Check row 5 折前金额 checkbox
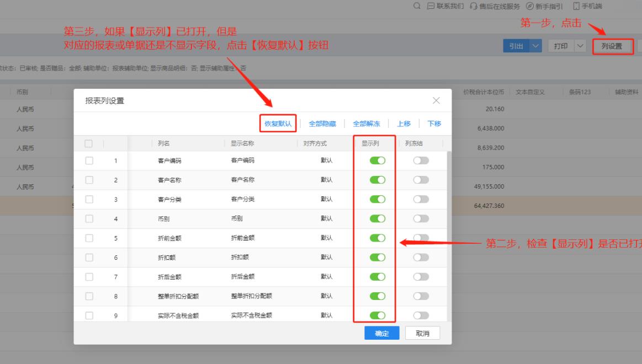The height and width of the screenshot is (364, 642). 89,238
